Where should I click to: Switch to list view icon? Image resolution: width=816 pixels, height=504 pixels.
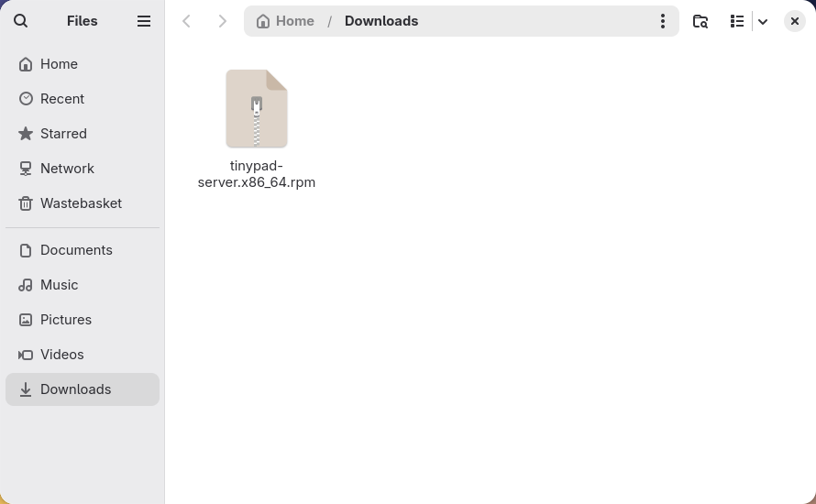(x=736, y=21)
